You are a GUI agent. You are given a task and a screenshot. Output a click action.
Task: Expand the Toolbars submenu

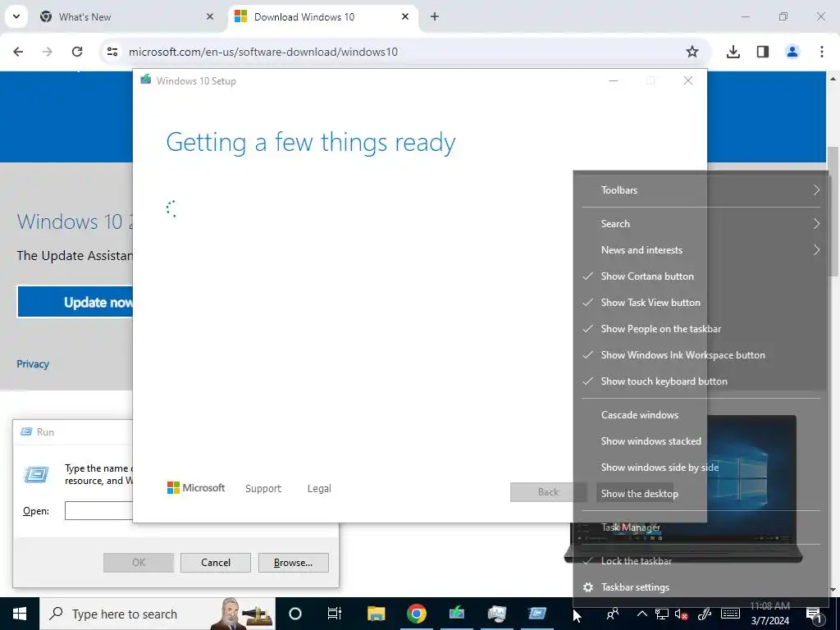[701, 190]
